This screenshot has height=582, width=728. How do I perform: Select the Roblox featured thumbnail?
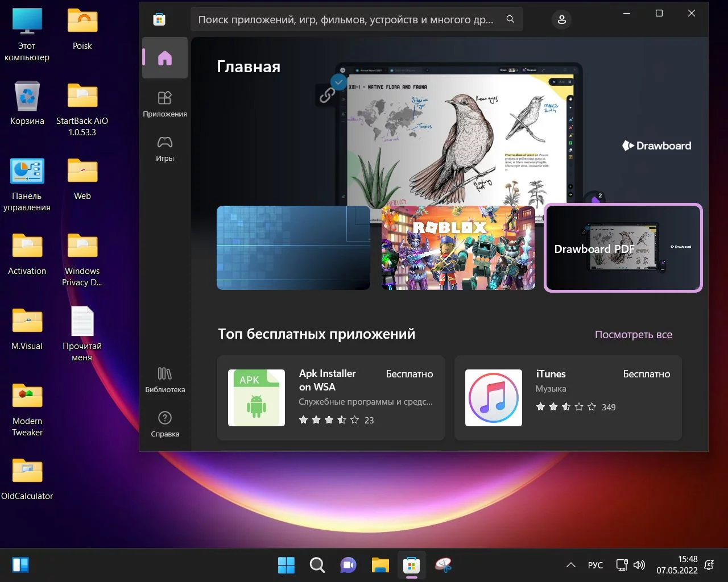(x=458, y=248)
